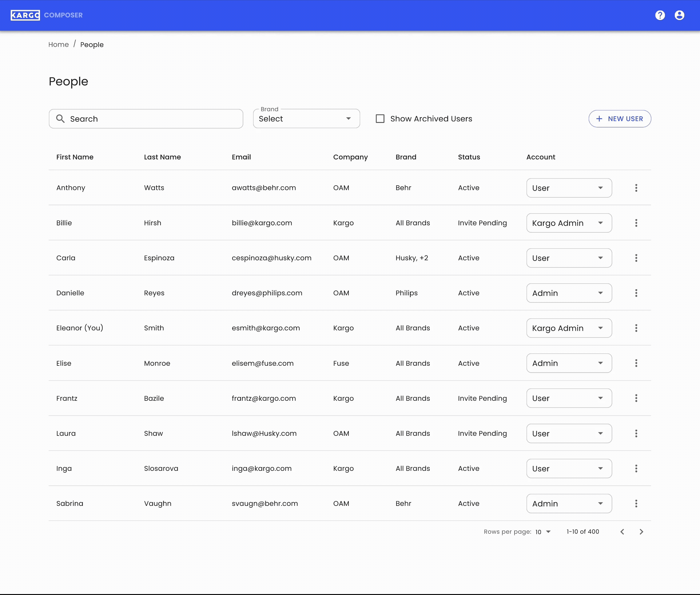Click the user profile avatar icon
The image size is (700, 595).
click(679, 15)
